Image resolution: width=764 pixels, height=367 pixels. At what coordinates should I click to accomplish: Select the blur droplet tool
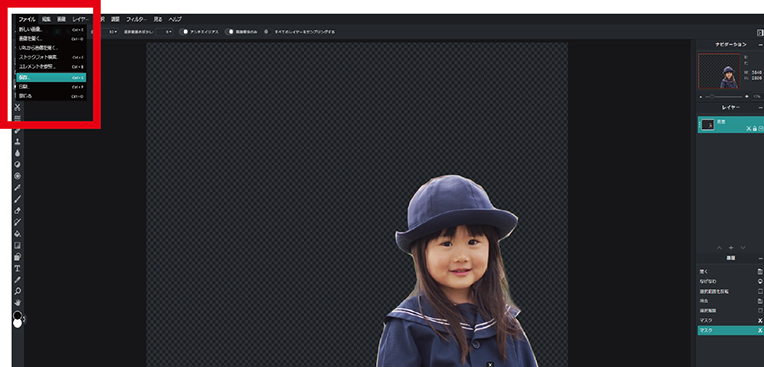point(18,153)
